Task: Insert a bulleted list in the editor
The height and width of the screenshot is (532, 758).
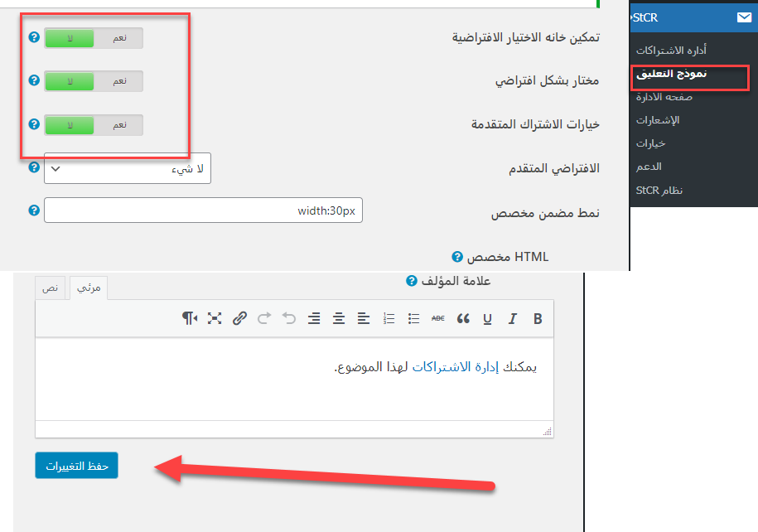Action: (x=413, y=318)
